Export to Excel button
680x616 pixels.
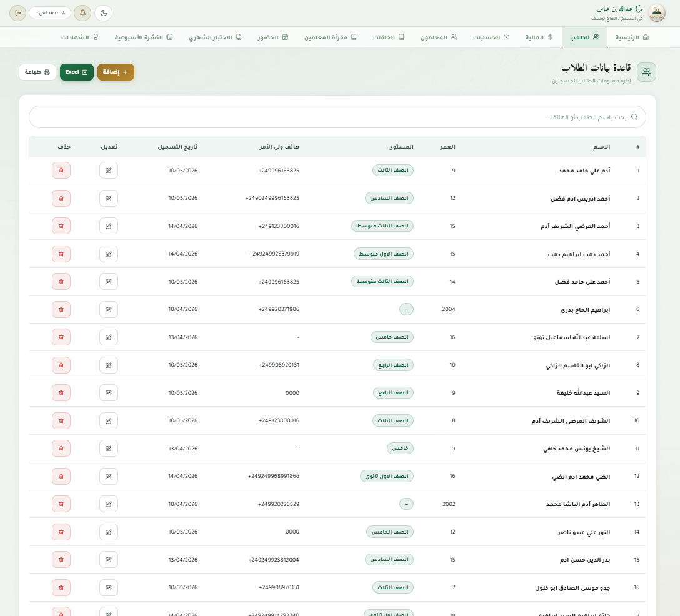tap(77, 72)
